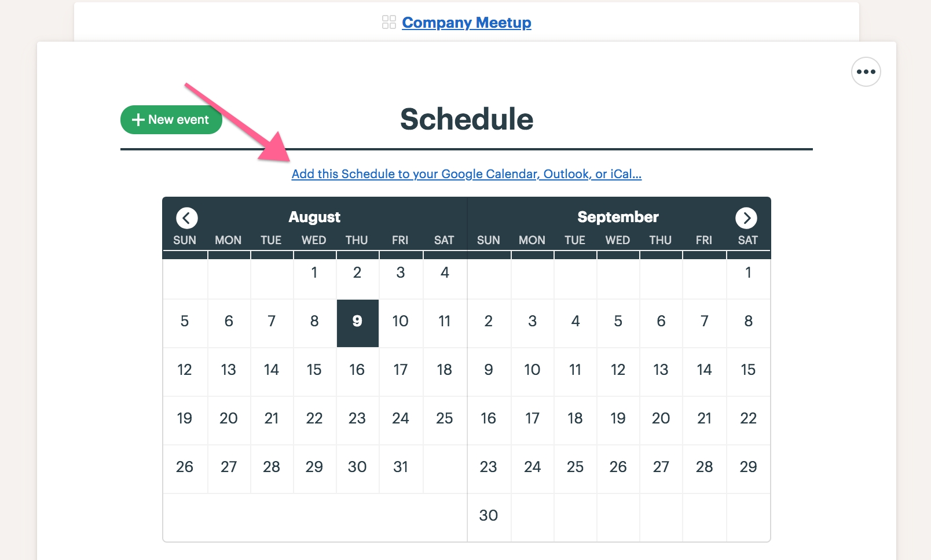Image resolution: width=931 pixels, height=560 pixels.
Task: Go to previous month with left arrow
Action: tap(186, 218)
